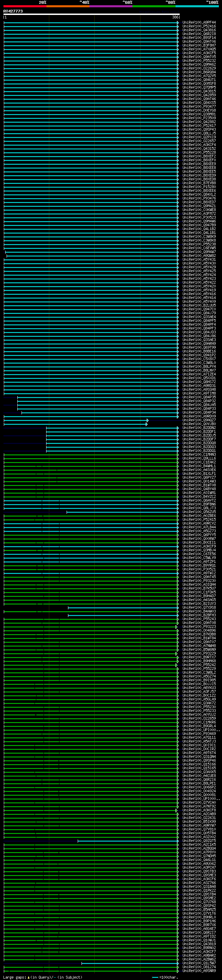Select hit label UniRef100_Q9AQZ7
The height and width of the screenshot is (980, 222).
199,420
